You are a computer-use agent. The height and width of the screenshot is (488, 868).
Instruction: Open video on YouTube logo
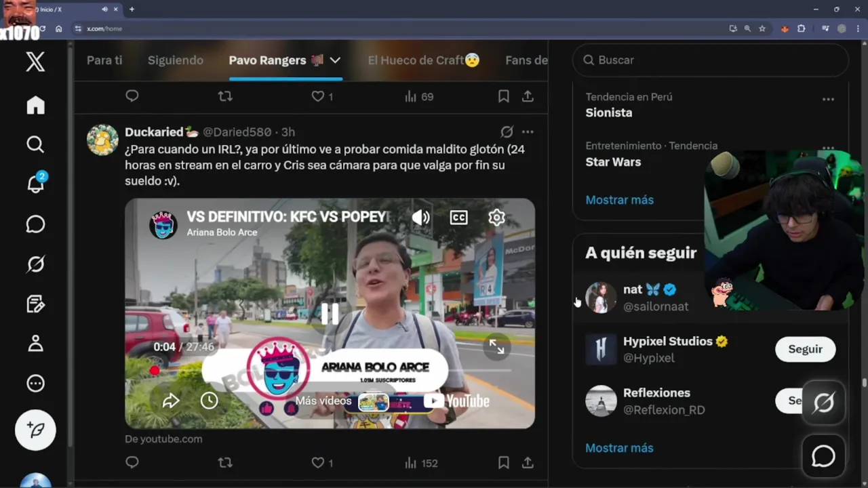pyautogui.click(x=456, y=401)
